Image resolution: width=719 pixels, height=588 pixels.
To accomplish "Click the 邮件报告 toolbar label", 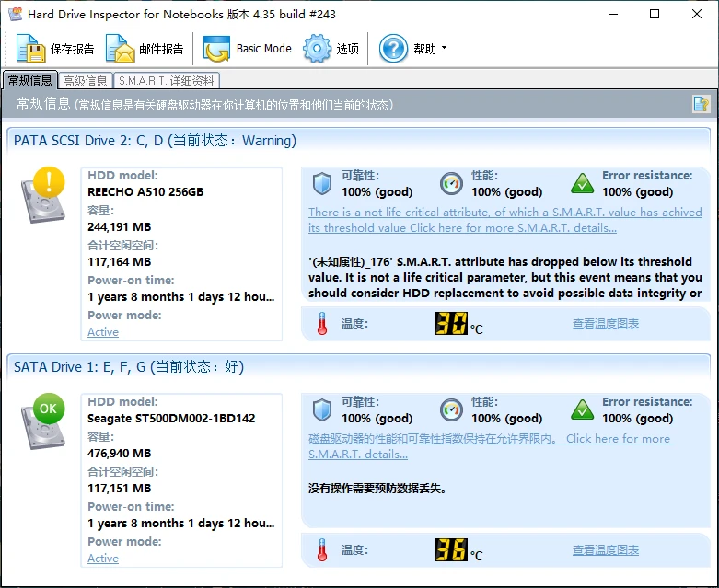I will (x=161, y=49).
